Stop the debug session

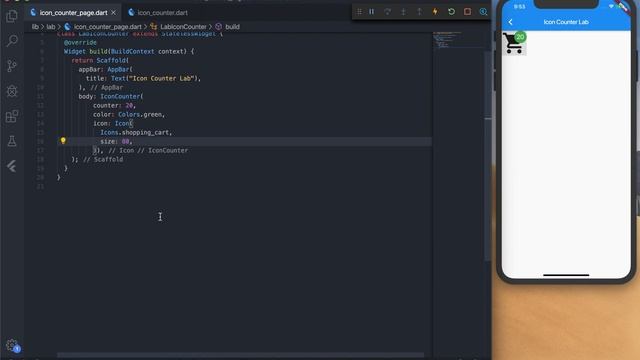pos(467,12)
